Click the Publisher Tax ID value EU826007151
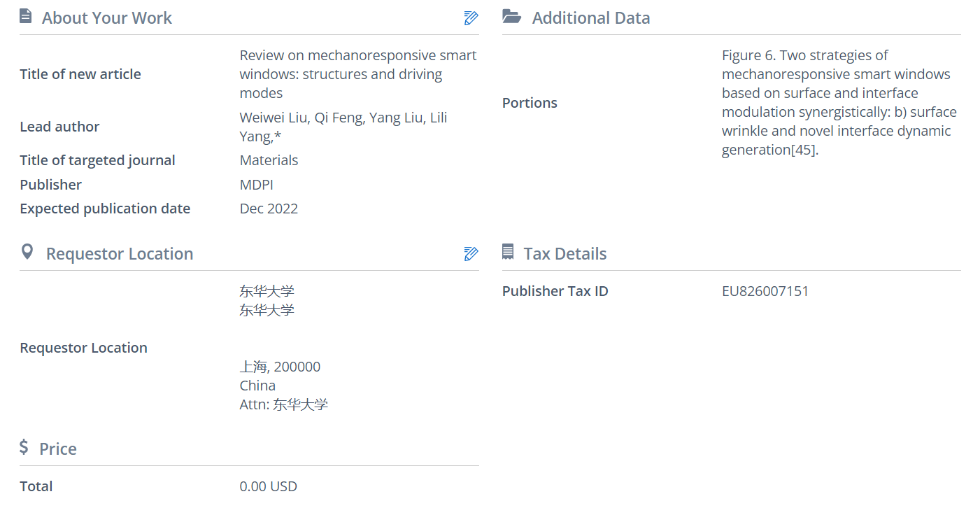This screenshot has width=980, height=515. (765, 291)
